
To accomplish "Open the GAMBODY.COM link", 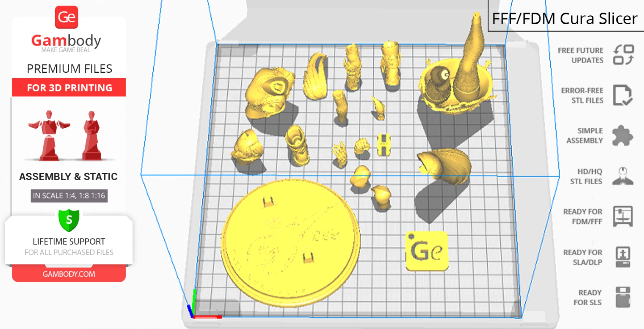I will [x=69, y=274].
